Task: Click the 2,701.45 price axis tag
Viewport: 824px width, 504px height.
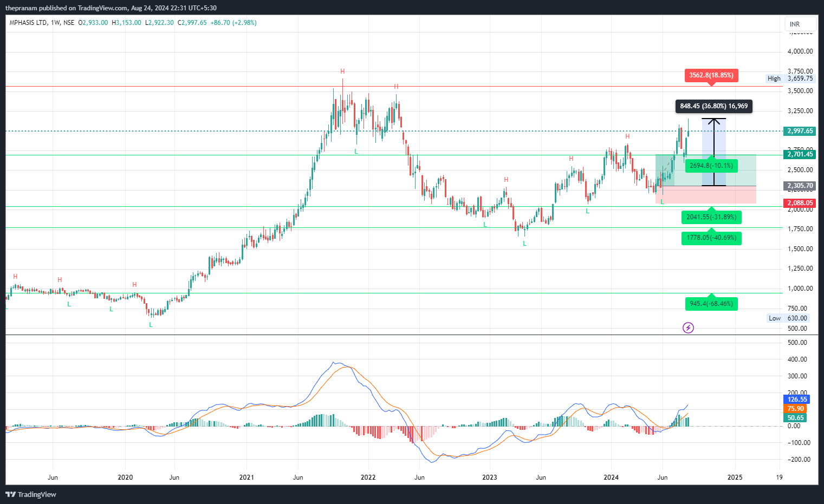Action: coord(800,154)
